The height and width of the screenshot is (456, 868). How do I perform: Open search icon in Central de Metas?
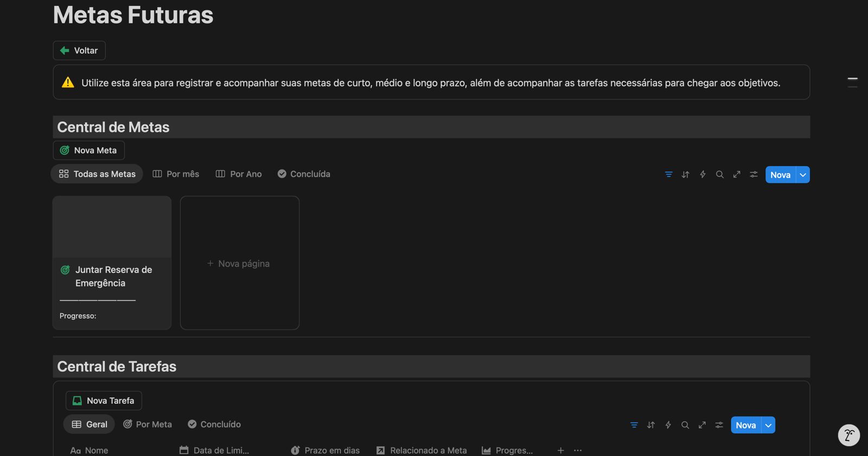[x=720, y=175]
